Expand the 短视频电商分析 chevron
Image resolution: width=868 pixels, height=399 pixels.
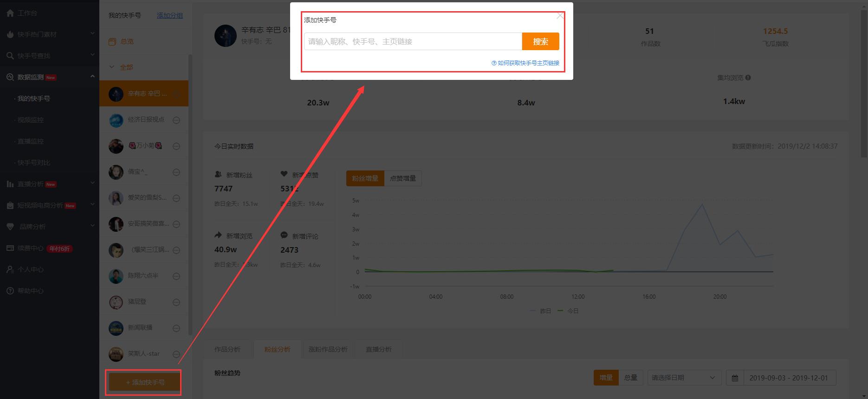(x=92, y=204)
